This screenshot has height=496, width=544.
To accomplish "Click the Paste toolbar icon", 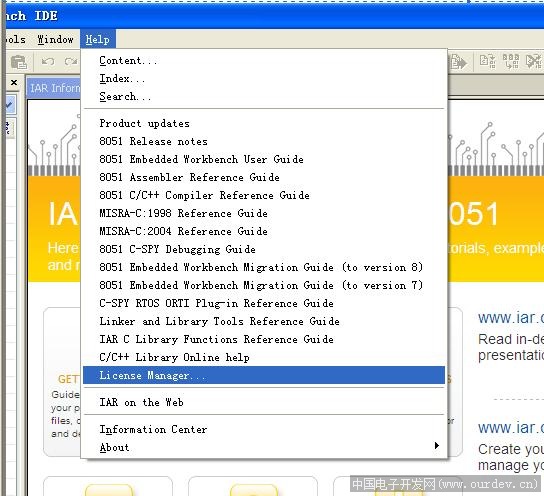I will pos(19,62).
